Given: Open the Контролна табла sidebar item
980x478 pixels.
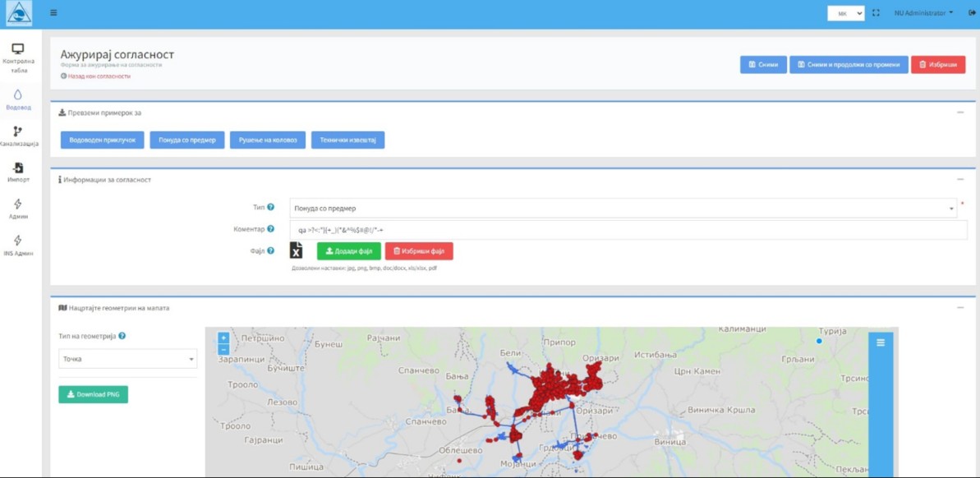Looking at the screenshot, I should [18, 59].
